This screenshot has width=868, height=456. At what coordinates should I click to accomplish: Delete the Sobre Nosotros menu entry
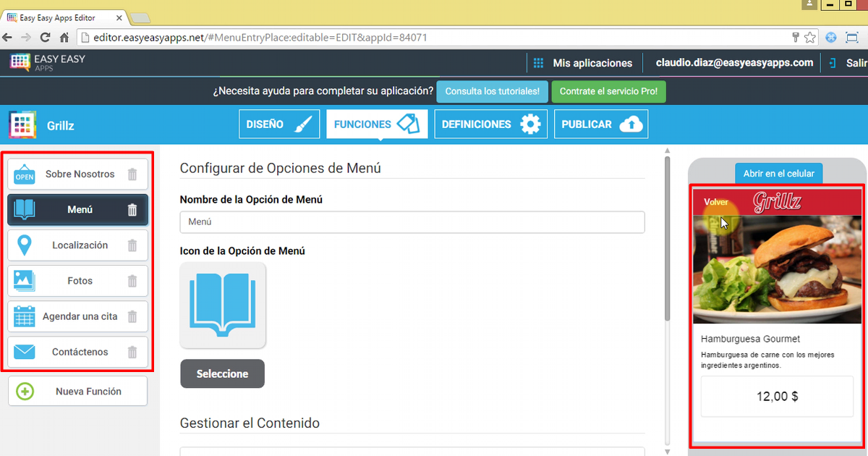click(x=132, y=174)
